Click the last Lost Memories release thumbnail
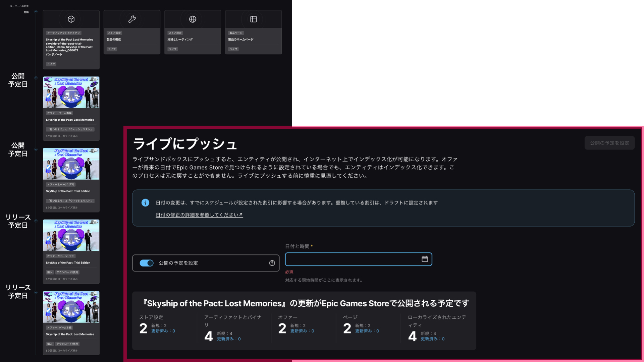This screenshot has width=644, height=362. point(71,307)
